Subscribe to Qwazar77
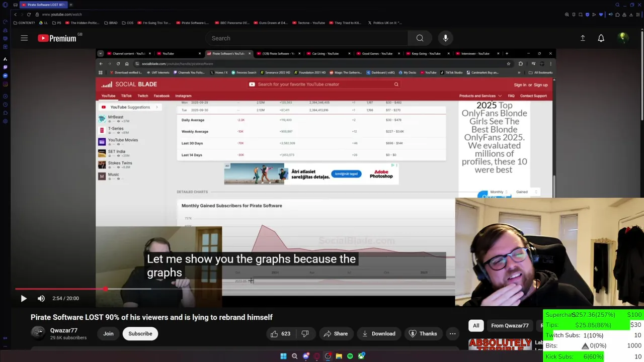 (x=140, y=334)
